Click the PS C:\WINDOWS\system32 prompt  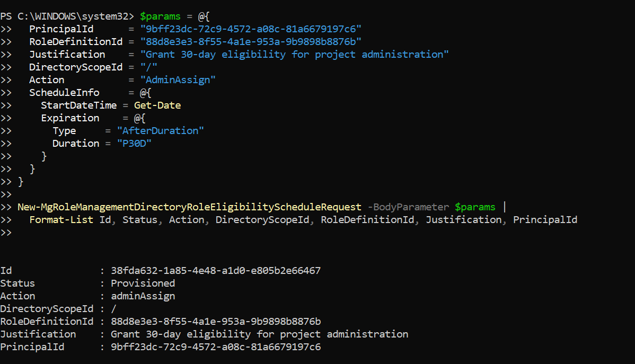[67, 16]
